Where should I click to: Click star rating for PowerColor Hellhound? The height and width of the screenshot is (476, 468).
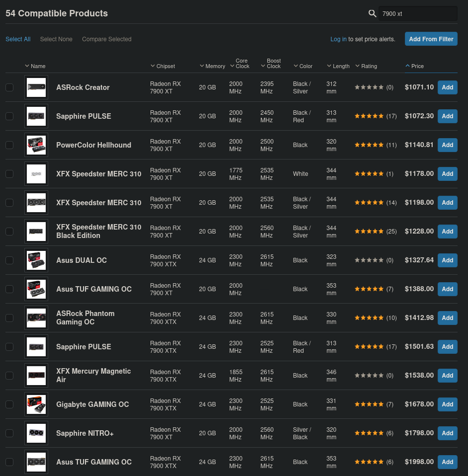pyautogui.click(x=369, y=145)
